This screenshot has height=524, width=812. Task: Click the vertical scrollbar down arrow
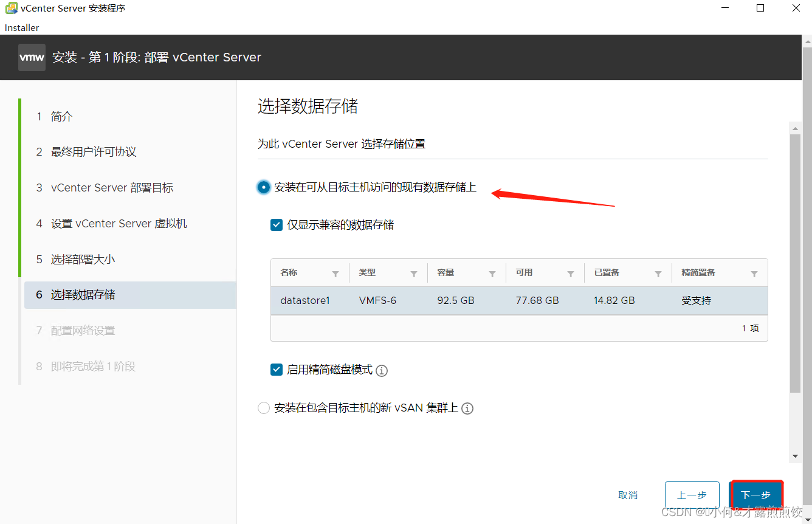click(x=795, y=456)
